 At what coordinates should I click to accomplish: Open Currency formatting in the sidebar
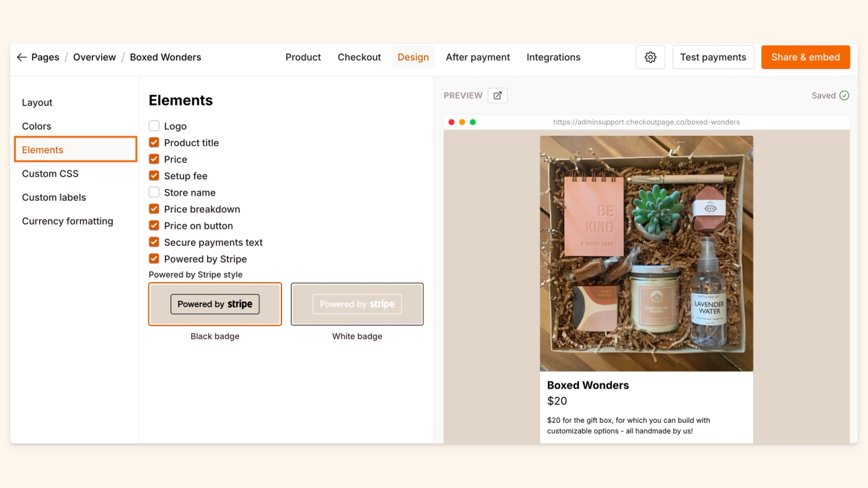[68, 221]
